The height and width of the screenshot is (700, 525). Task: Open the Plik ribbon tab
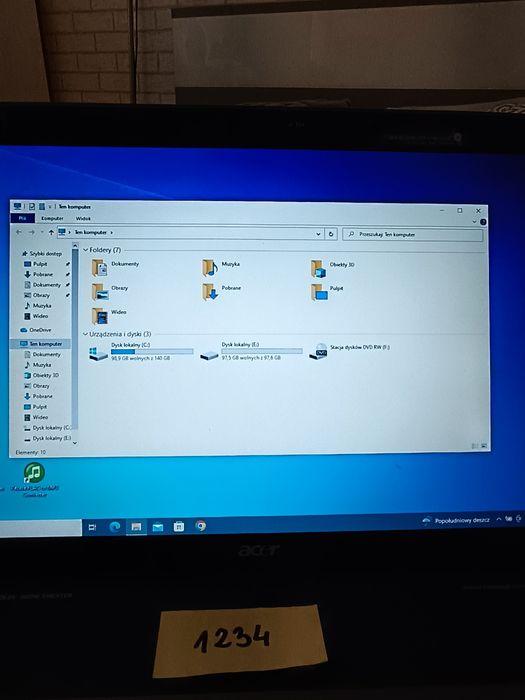(22, 218)
